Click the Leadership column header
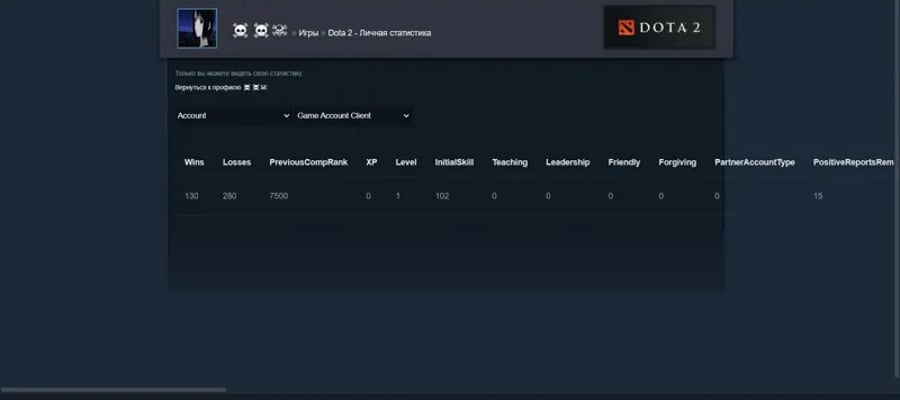Viewport: 900px width, 400px height. [x=568, y=162]
